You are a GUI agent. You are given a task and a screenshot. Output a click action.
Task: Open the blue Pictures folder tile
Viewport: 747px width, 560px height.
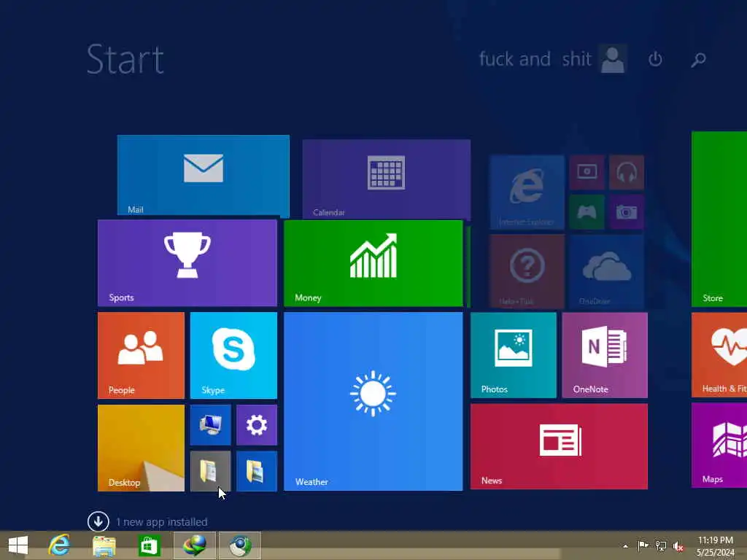(257, 471)
